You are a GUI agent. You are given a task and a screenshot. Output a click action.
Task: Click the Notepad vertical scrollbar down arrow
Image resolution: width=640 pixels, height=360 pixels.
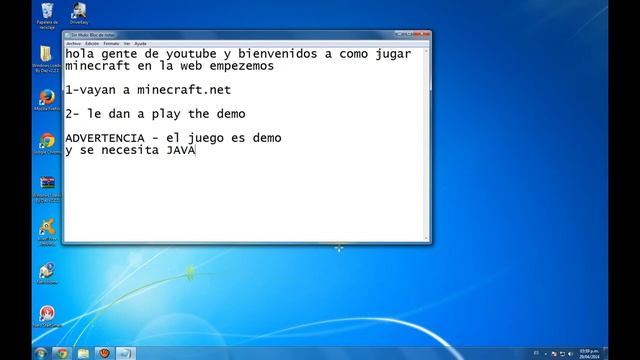(x=426, y=238)
